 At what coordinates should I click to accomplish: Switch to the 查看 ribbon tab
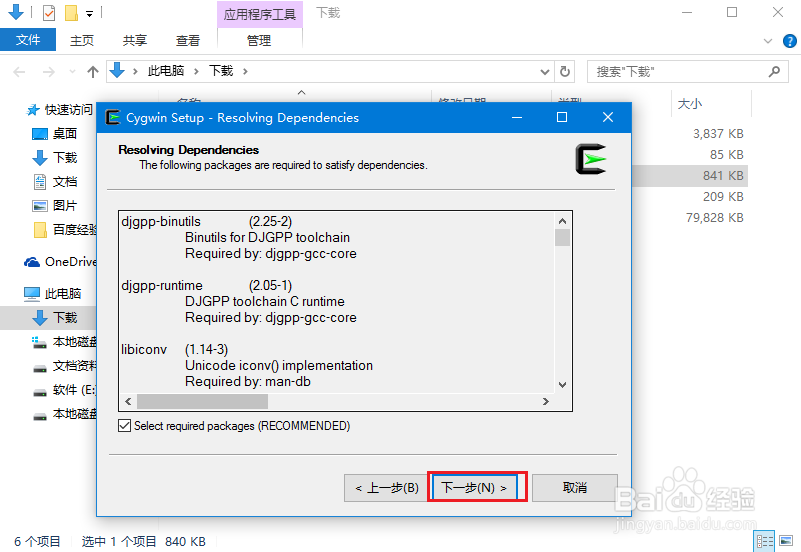pos(188,40)
